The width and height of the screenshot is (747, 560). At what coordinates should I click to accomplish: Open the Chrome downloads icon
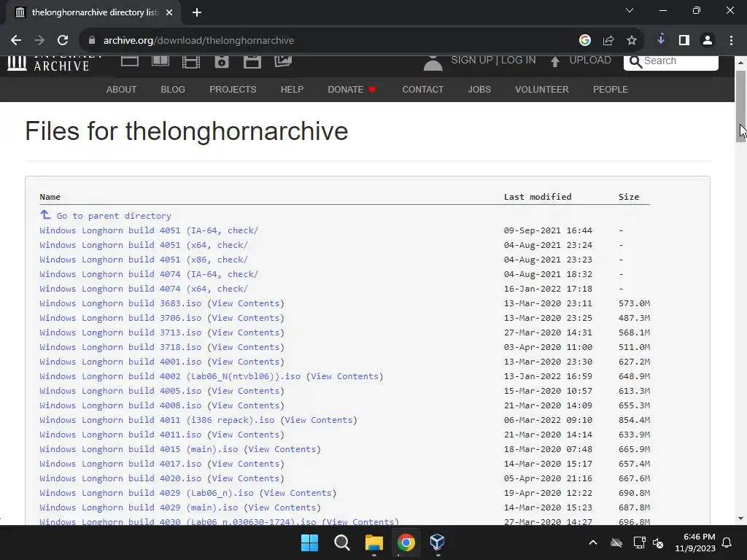[661, 40]
